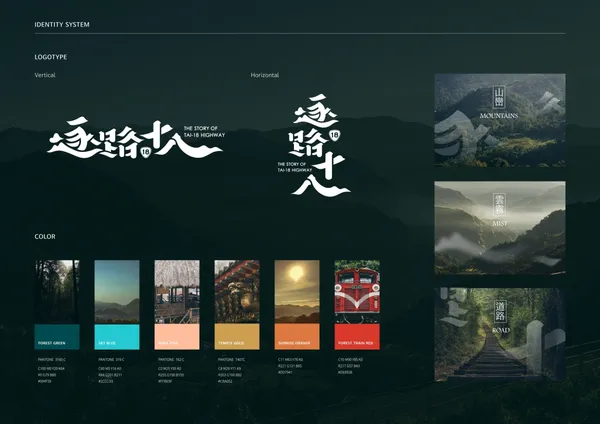Open the temple roof photo

pyautogui.click(x=237, y=292)
